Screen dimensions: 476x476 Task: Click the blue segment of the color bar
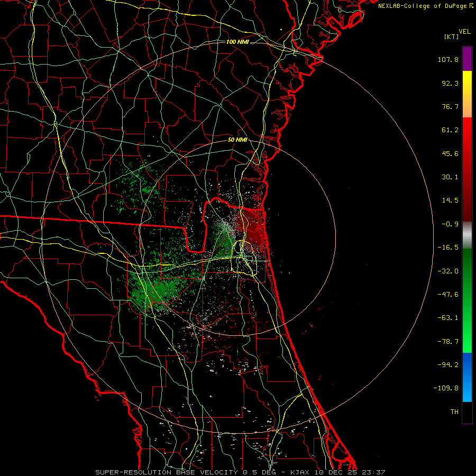tap(467, 377)
